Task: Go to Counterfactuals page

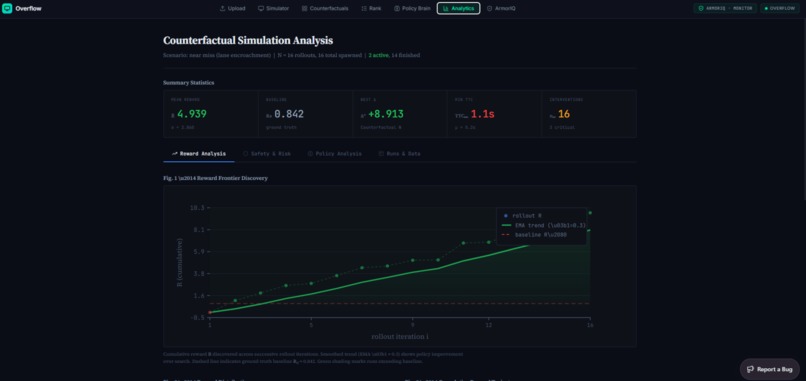Action: click(325, 8)
